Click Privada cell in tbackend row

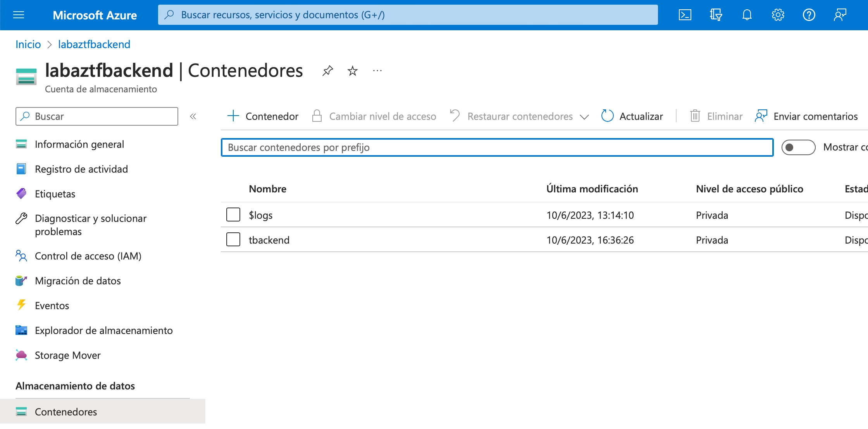point(712,240)
